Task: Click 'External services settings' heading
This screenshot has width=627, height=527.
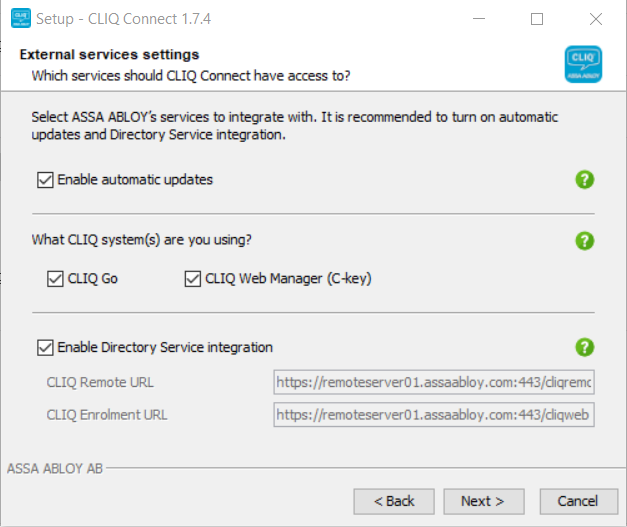Action: [x=109, y=54]
